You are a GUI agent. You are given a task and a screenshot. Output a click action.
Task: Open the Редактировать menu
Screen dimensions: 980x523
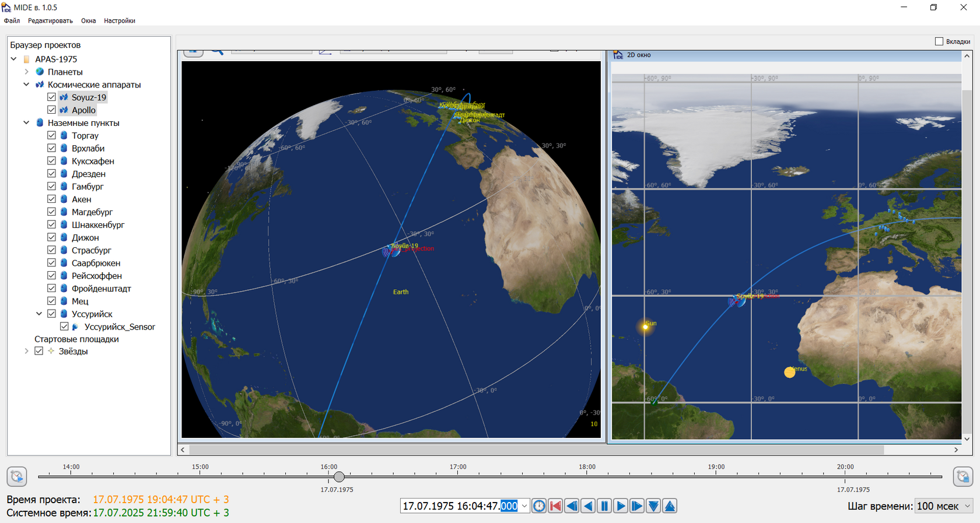[50, 20]
